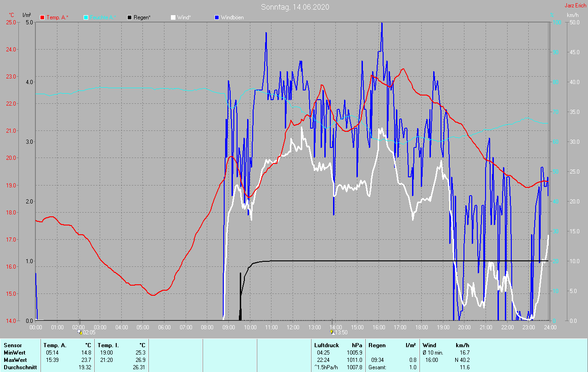The height and width of the screenshot is (372, 588).
Task: Click the black Regen legend square
Action: [x=130, y=17]
